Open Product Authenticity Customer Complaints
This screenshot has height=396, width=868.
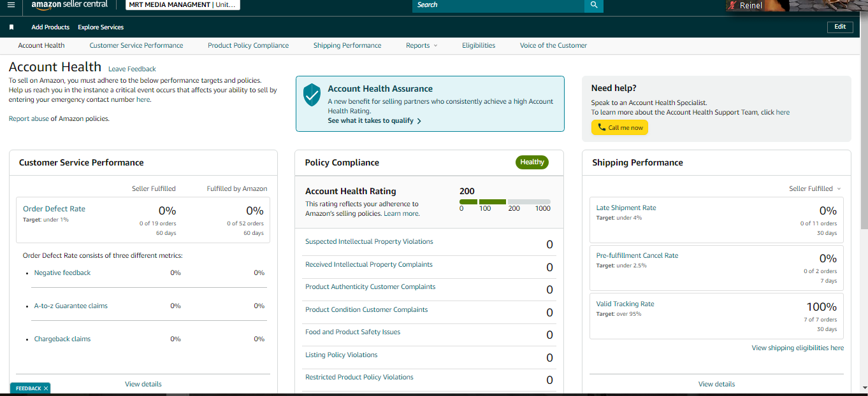click(370, 287)
